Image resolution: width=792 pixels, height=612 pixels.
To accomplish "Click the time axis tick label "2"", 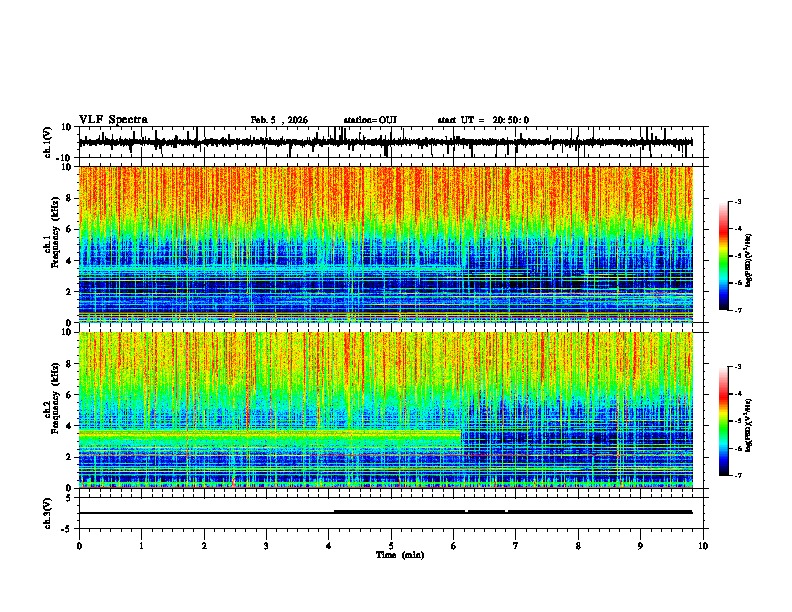I will pos(204,546).
